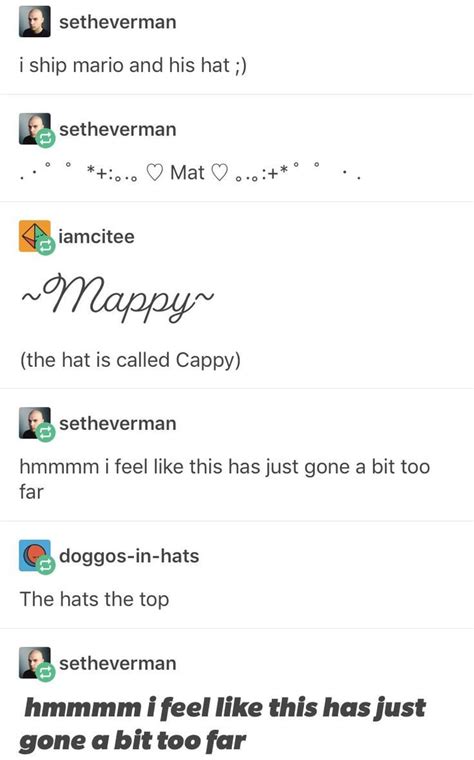Click reblog badge on iamcitee avatar

click(46, 246)
